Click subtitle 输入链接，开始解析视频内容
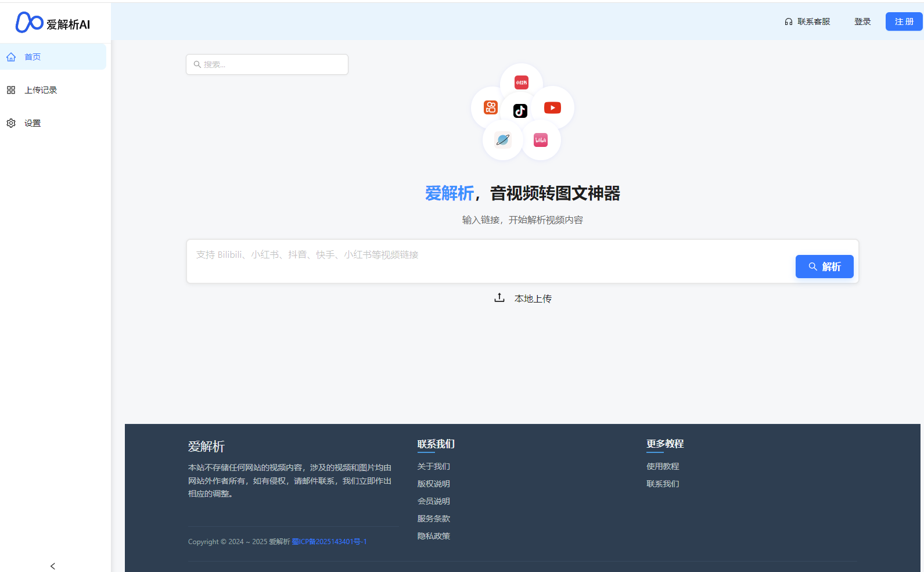 pos(523,220)
